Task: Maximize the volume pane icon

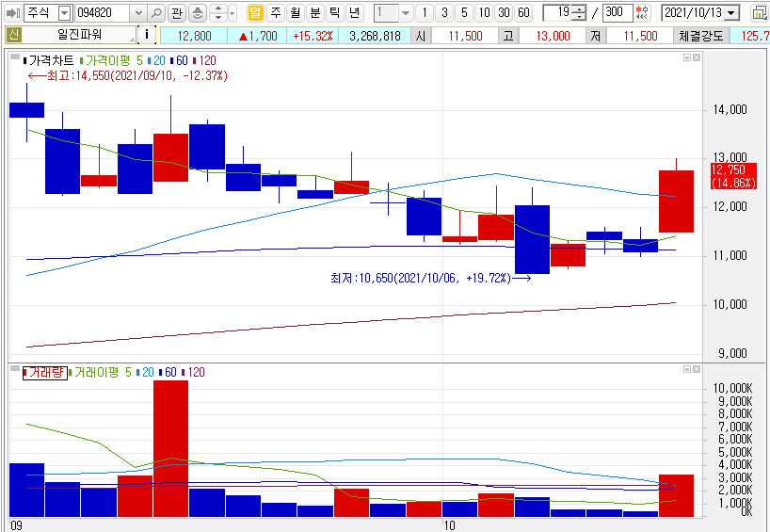Action: coord(687,369)
